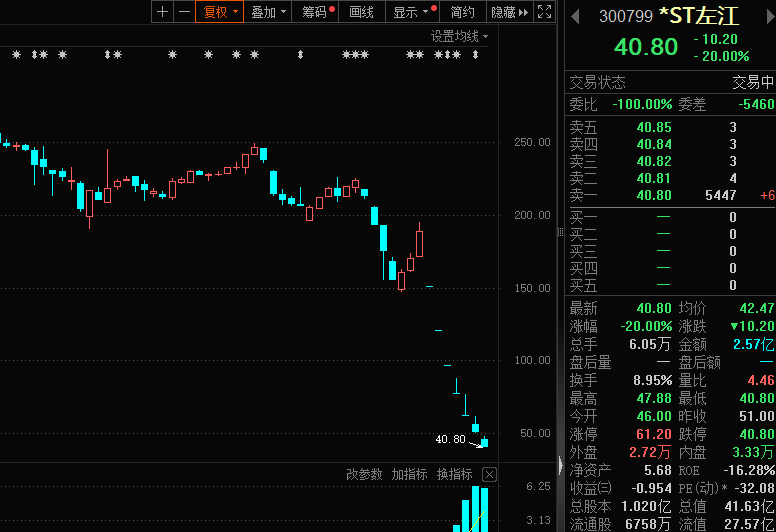Image resolution: width=776 pixels, height=532 pixels.
Task: Switch to 简约 simple mode
Action: pyautogui.click(x=462, y=11)
